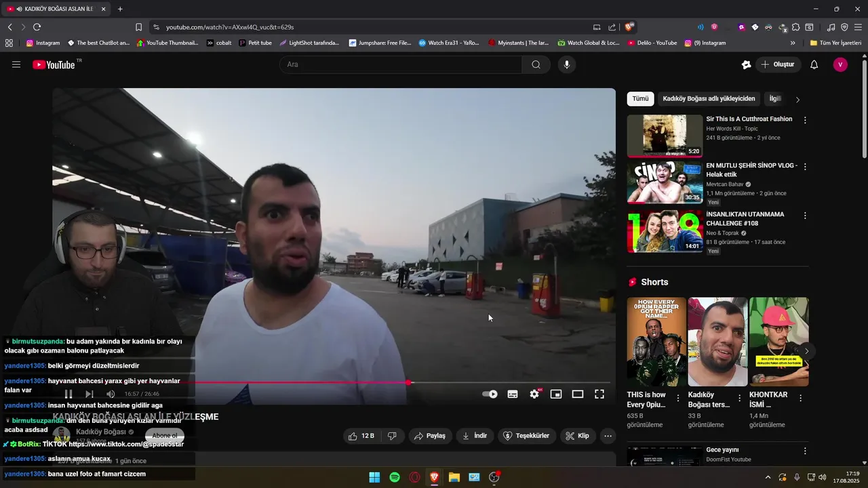Viewport: 868px width, 488px height.
Task: Toggle theater mode in the player
Action: pos(578,394)
